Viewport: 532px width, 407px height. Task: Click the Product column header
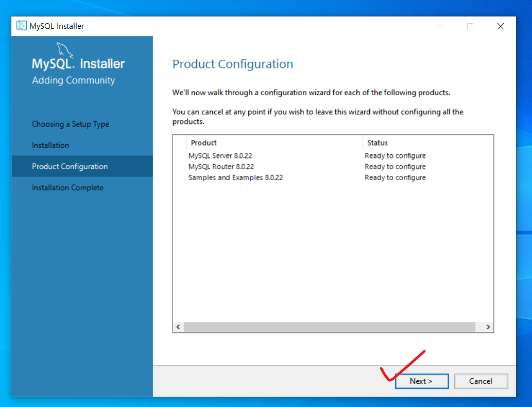[x=274, y=143]
